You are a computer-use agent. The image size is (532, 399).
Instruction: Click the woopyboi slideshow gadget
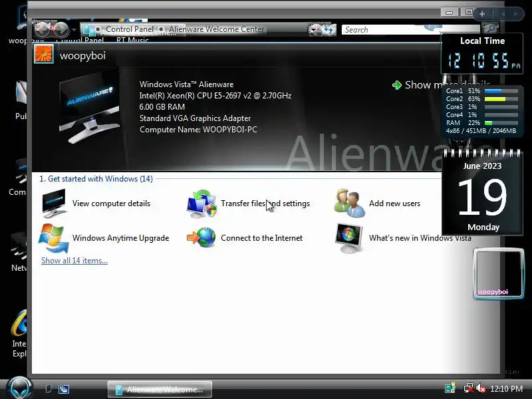(498, 273)
